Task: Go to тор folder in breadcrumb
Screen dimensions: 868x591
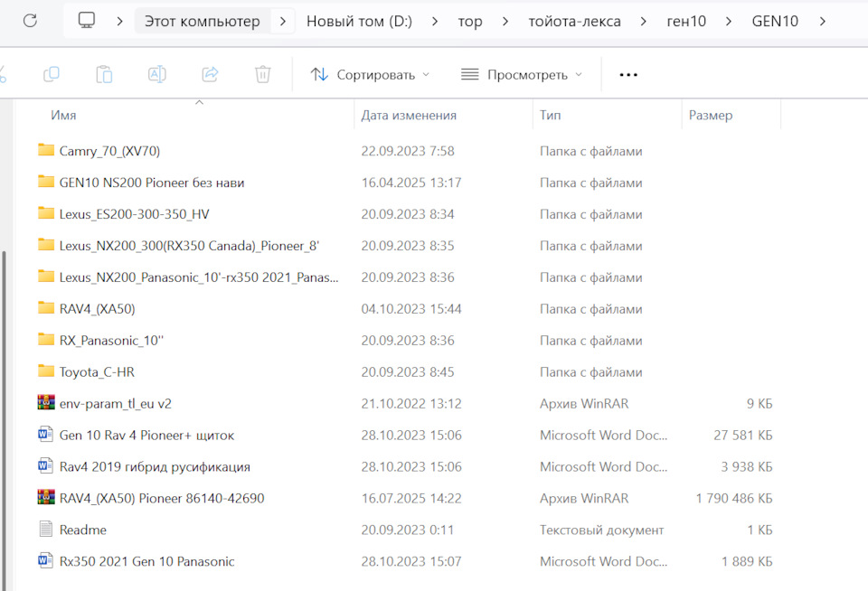Action: [470, 22]
